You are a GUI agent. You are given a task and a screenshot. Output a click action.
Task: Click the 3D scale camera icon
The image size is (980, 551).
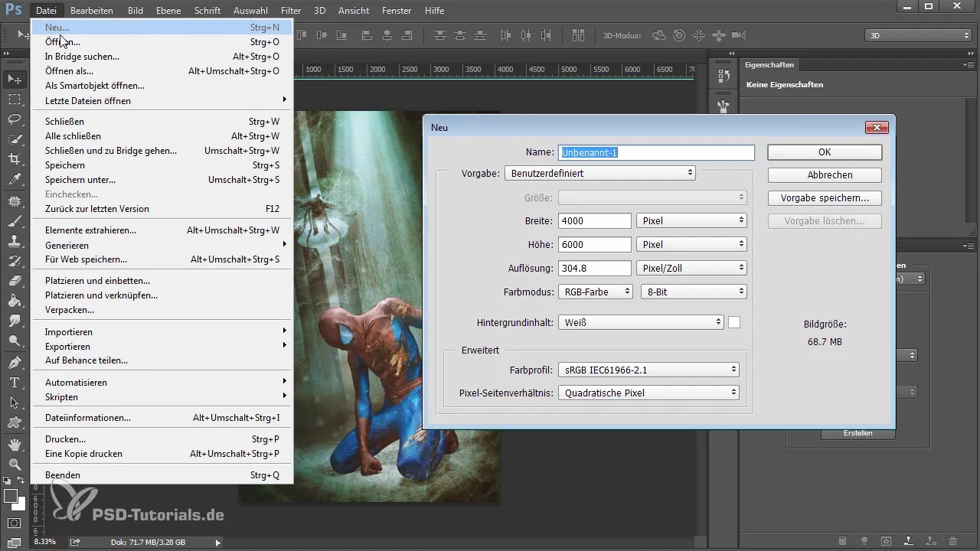(x=738, y=35)
